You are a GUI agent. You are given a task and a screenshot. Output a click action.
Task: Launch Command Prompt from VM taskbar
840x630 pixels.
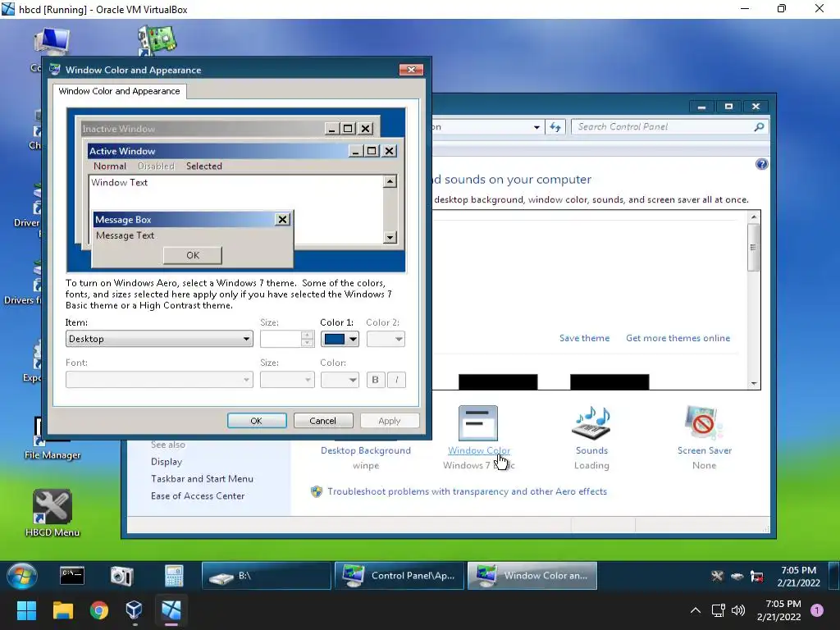[x=72, y=576]
